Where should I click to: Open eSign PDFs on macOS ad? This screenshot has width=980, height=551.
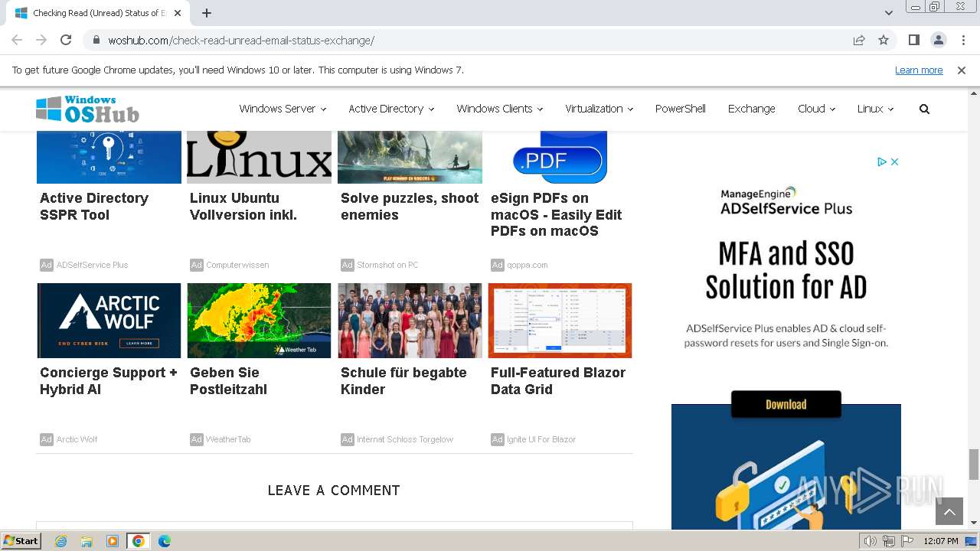[x=557, y=214]
